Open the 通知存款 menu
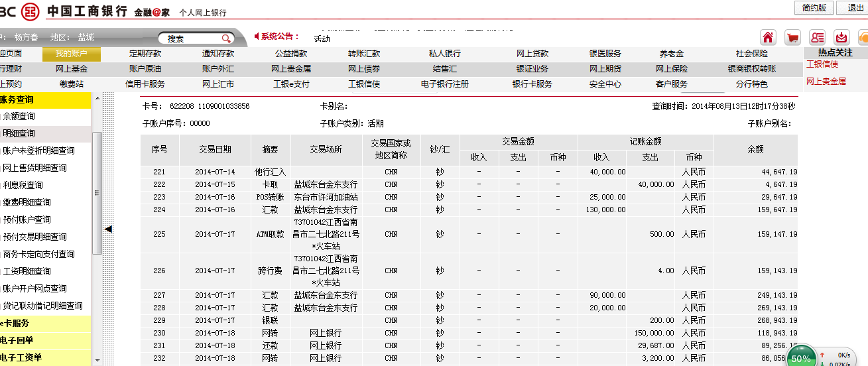 pyautogui.click(x=218, y=54)
